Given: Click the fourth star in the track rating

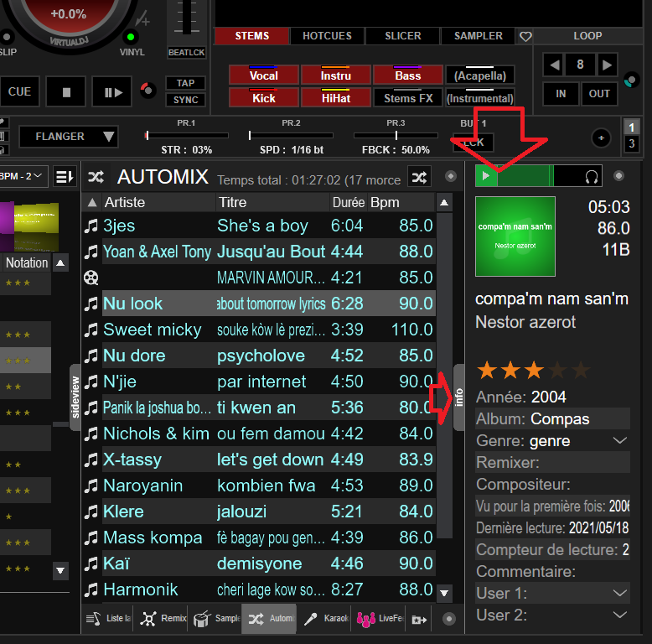Looking at the screenshot, I should (x=557, y=370).
